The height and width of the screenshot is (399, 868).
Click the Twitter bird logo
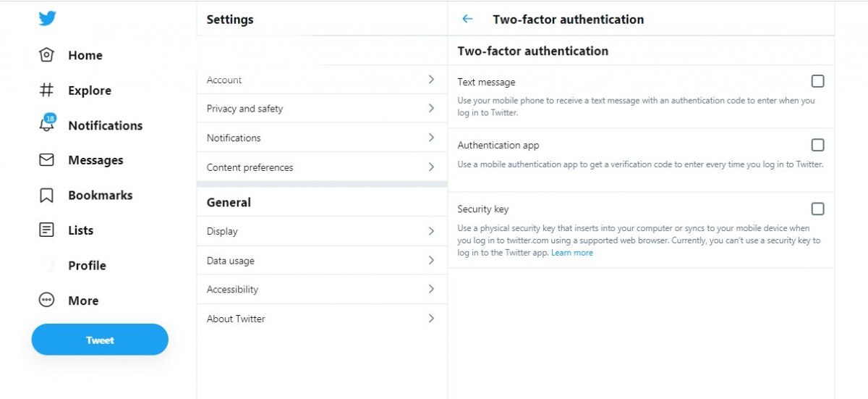48,19
